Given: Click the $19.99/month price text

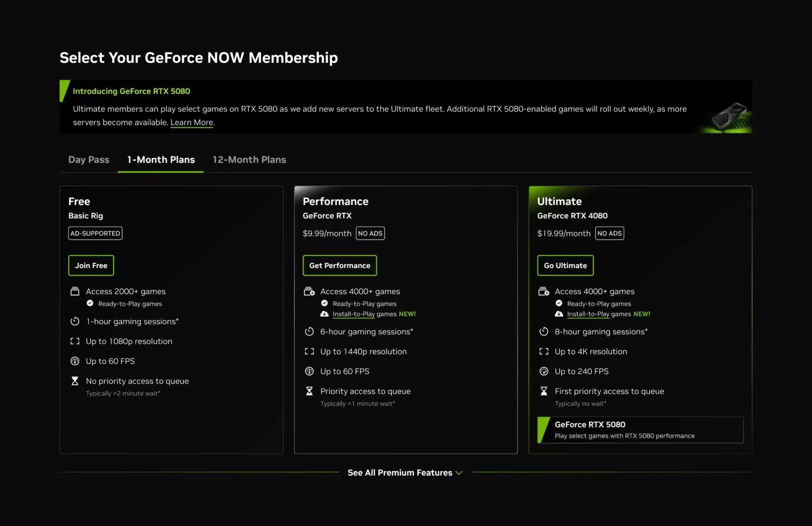Looking at the screenshot, I should pos(564,233).
